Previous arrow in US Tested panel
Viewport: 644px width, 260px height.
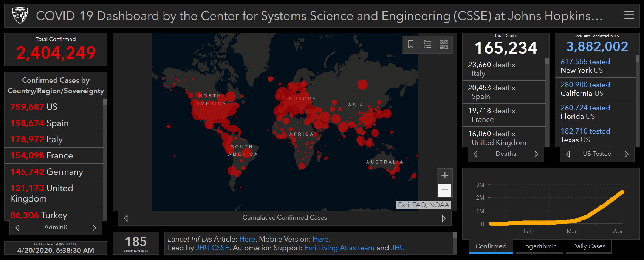point(568,154)
